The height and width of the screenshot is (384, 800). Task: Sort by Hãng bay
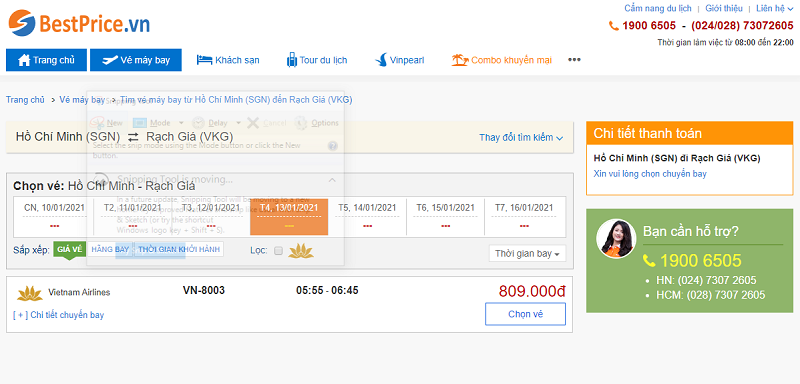[110, 249]
